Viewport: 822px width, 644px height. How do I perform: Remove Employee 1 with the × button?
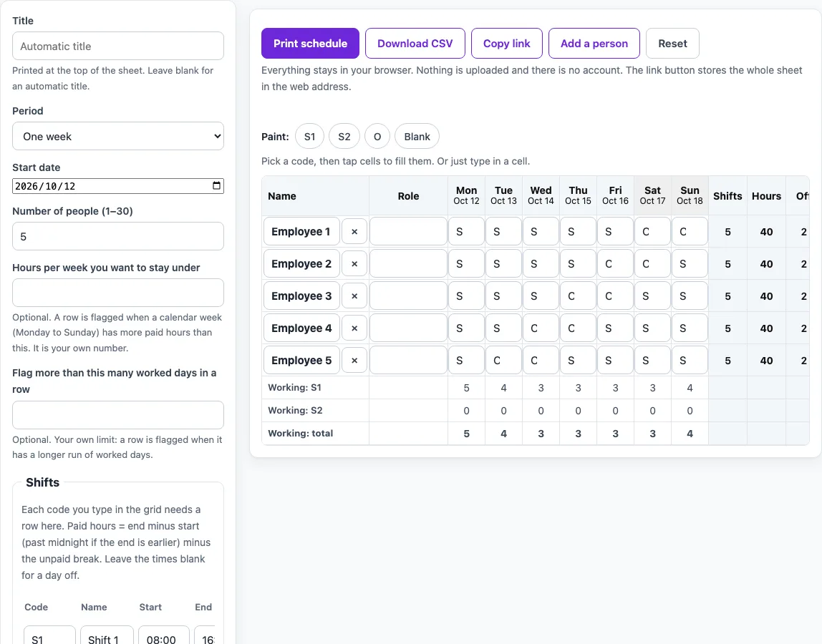[354, 232]
